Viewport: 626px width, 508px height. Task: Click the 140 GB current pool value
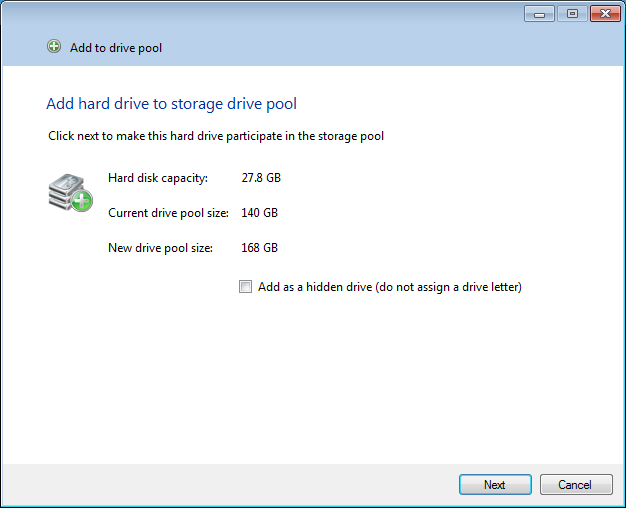[x=260, y=213]
